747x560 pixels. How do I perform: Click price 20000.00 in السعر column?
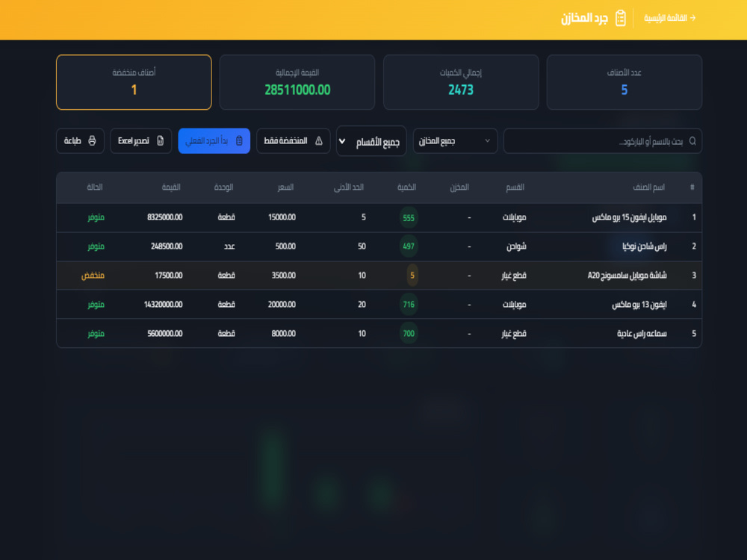pos(282,305)
